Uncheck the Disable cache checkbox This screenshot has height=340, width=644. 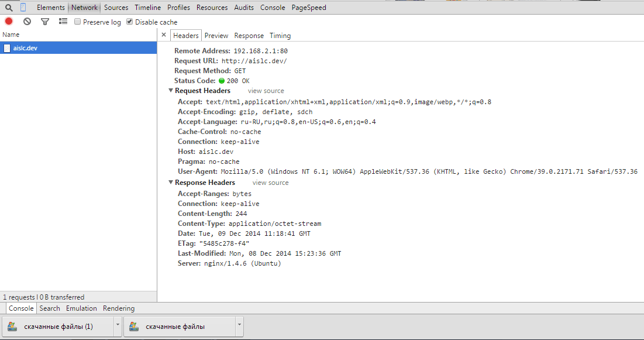point(129,22)
